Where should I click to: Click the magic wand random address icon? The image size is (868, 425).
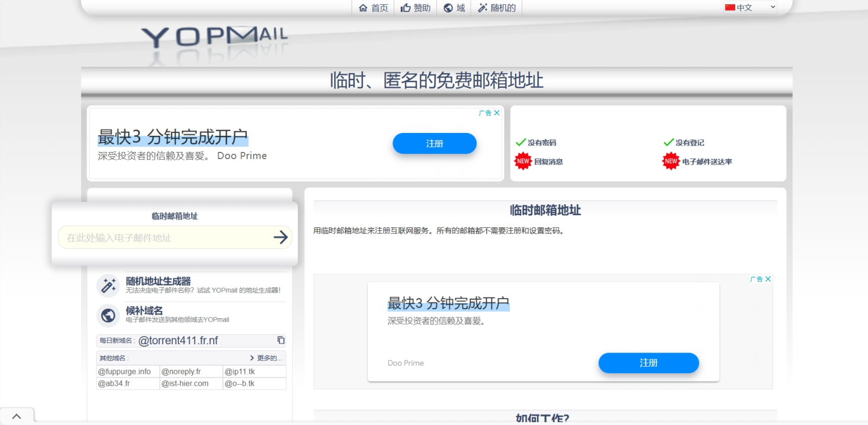coord(482,8)
